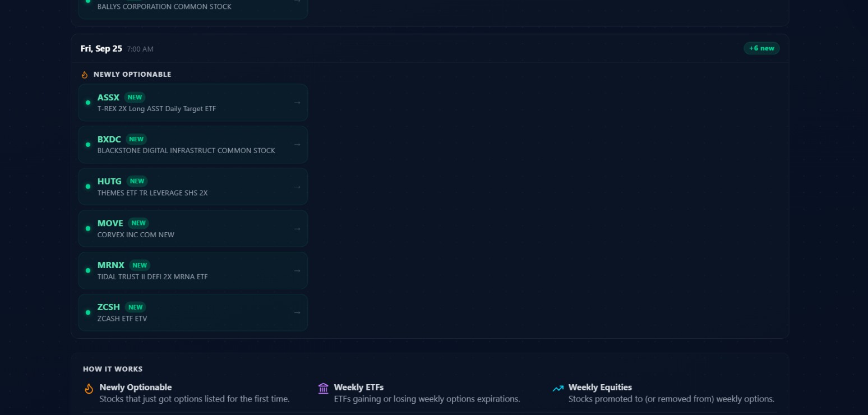Click the Newly Optionable explanation title
The height and width of the screenshot is (415, 868).
point(136,388)
